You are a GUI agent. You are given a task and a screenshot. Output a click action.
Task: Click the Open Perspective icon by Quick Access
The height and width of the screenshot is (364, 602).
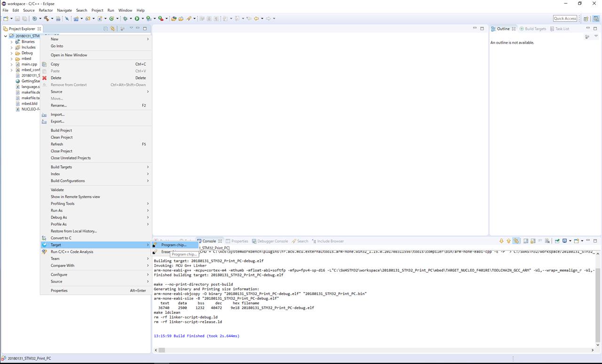tap(586, 18)
